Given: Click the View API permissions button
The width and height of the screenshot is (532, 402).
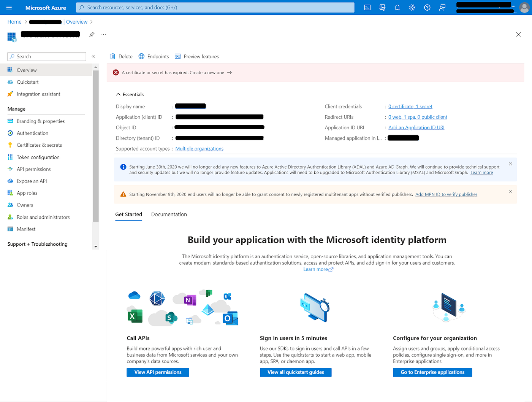Looking at the screenshot, I should click(x=158, y=372).
